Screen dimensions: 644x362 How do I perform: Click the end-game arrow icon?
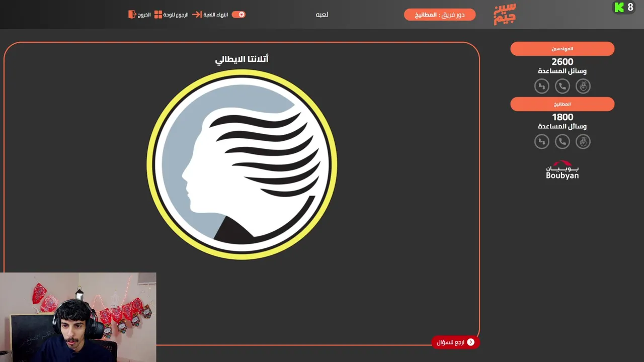tap(197, 15)
